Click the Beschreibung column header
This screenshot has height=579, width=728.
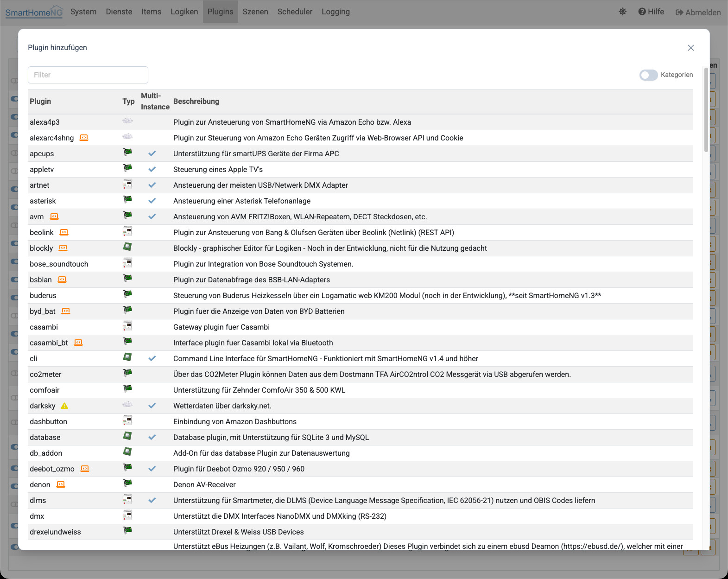pyautogui.click(x=196, y=102)
